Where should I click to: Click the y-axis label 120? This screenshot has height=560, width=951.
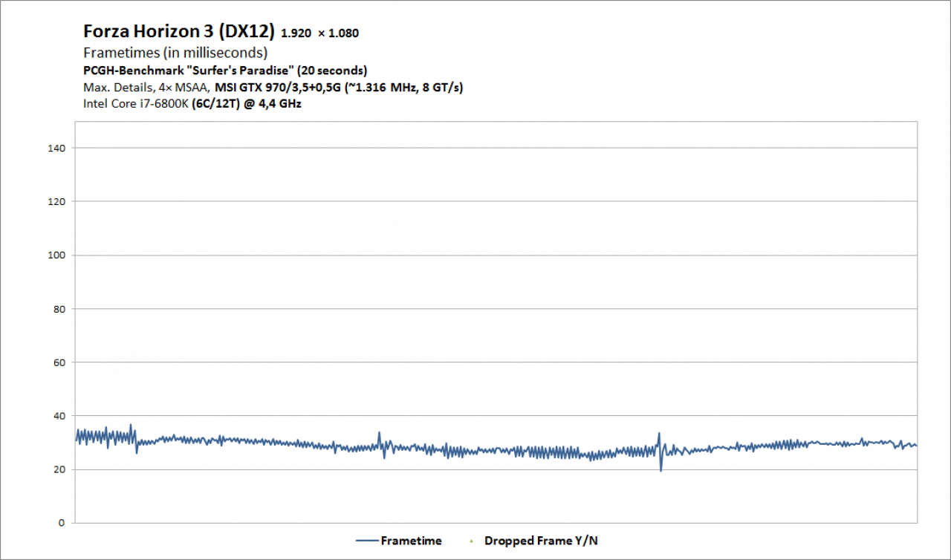pyautogui.click(x=57, y=202)
